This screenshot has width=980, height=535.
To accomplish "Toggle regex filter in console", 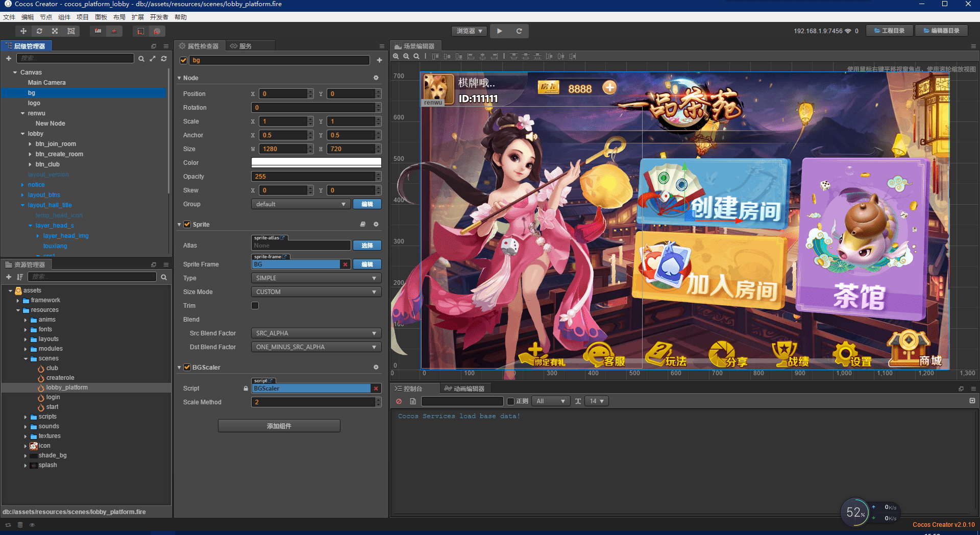I will (510, 401).
